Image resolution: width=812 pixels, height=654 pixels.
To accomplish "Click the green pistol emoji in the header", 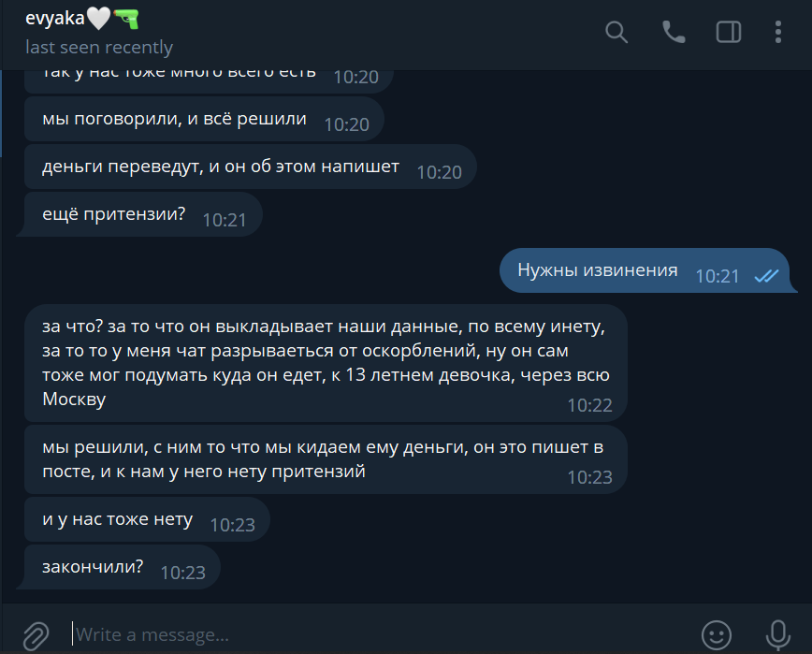I will (126, 19).
